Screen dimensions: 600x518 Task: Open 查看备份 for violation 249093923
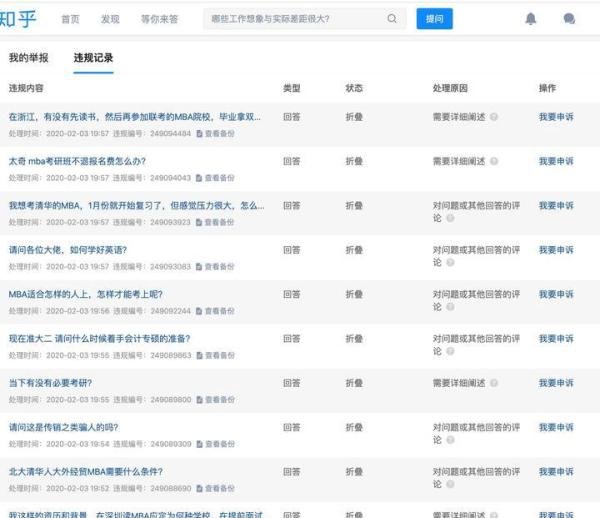pyautogui.click(x=215, y=222)
